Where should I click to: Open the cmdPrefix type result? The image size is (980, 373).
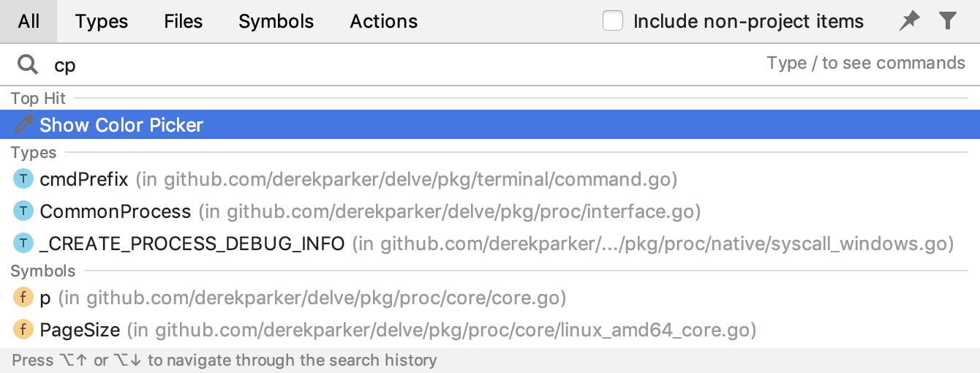[x=84, y=179]
